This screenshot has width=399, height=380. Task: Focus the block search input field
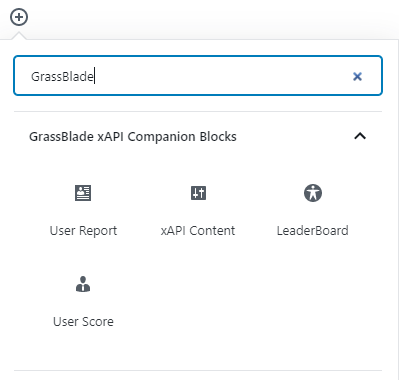198,76
